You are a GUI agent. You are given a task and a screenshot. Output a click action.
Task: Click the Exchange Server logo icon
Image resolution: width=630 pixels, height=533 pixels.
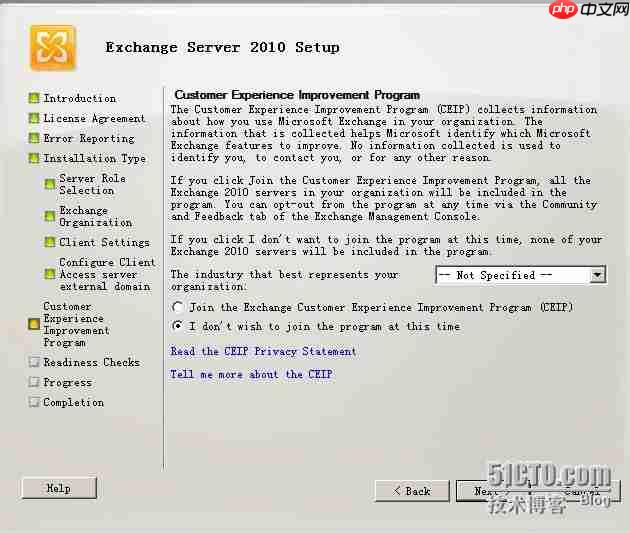[x=52, y=48]
